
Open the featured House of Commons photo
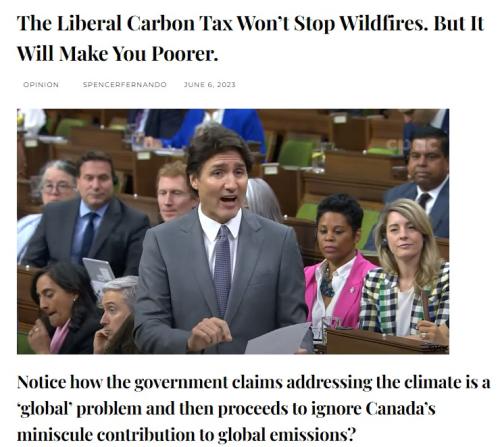233,231
